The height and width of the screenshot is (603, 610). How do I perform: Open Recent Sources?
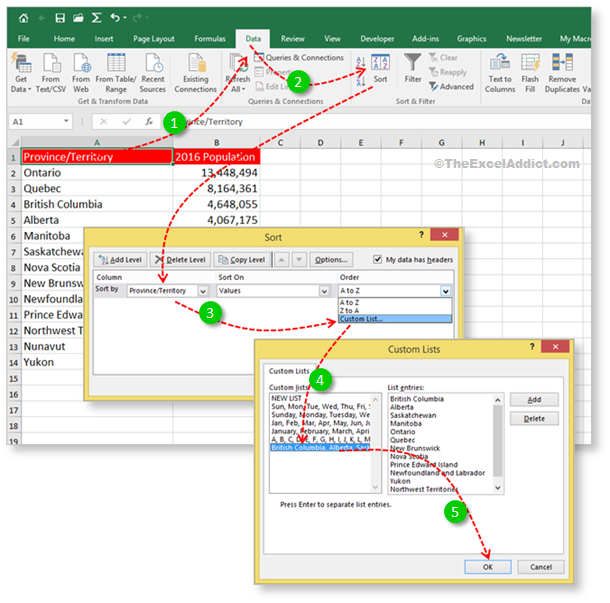coord(153,74)
